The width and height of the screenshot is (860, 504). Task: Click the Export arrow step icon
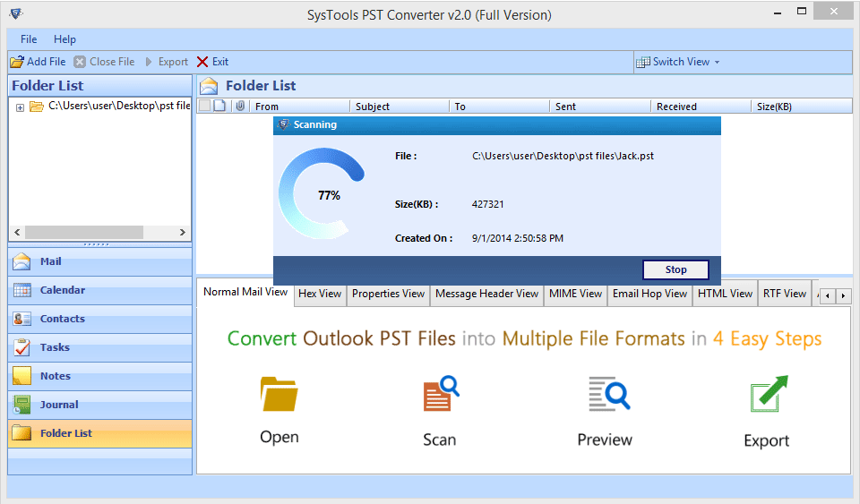[x=769, y=393]
